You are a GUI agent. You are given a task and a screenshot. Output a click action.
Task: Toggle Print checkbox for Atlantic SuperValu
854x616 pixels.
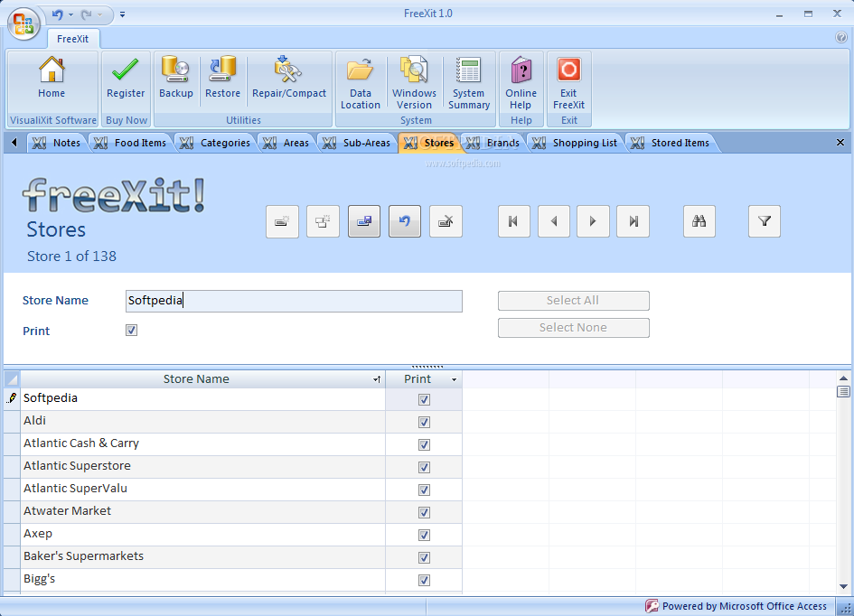pos(424,490)
